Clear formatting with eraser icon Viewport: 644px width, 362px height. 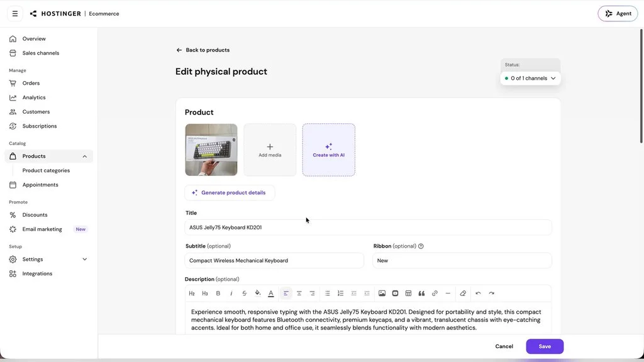463,293
